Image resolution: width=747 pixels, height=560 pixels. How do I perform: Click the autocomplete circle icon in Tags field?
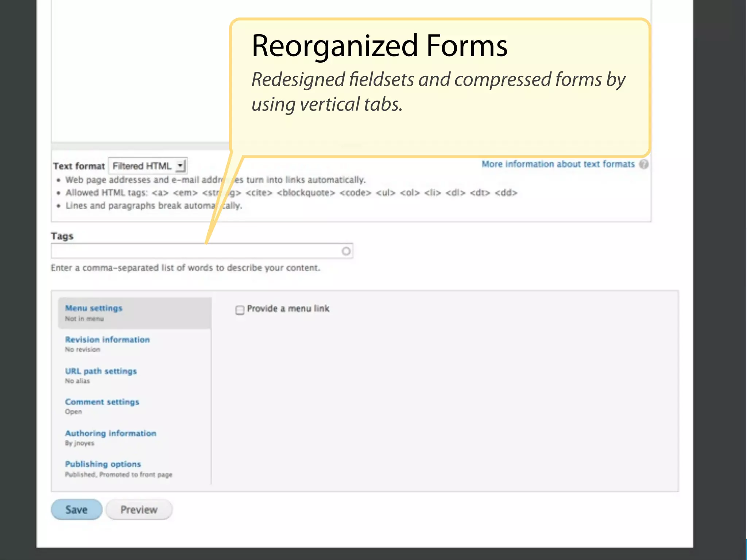pos(346,251)
